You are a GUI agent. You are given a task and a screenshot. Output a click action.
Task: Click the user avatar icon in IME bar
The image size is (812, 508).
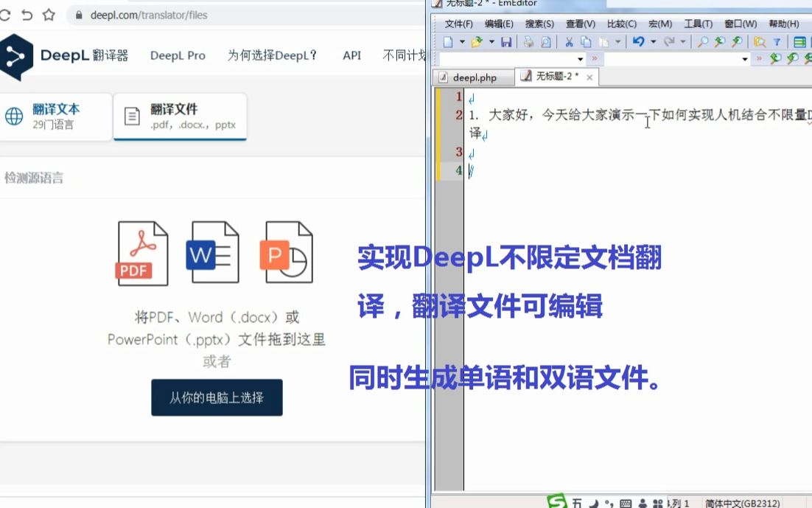643,504
